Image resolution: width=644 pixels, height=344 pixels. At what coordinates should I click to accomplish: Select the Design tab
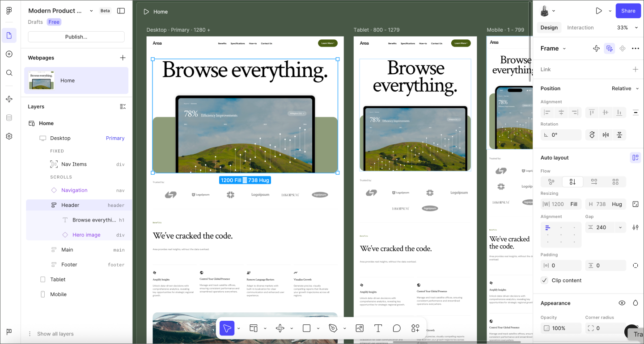click(549, 27)
